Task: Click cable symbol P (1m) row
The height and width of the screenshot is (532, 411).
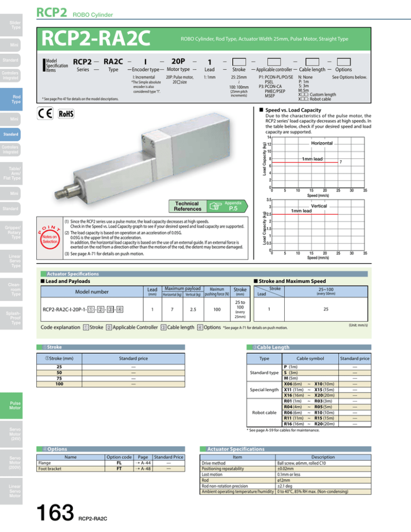Action: click(326, 367)
